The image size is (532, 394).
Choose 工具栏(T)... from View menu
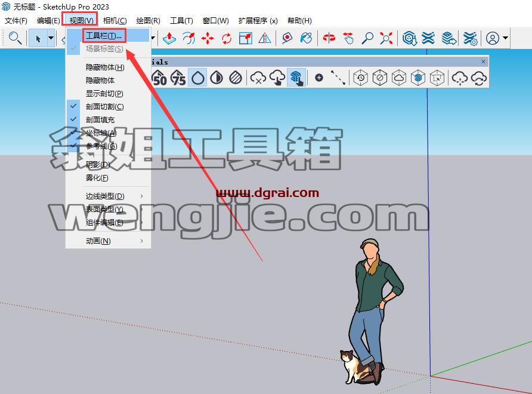pos(108,36)
